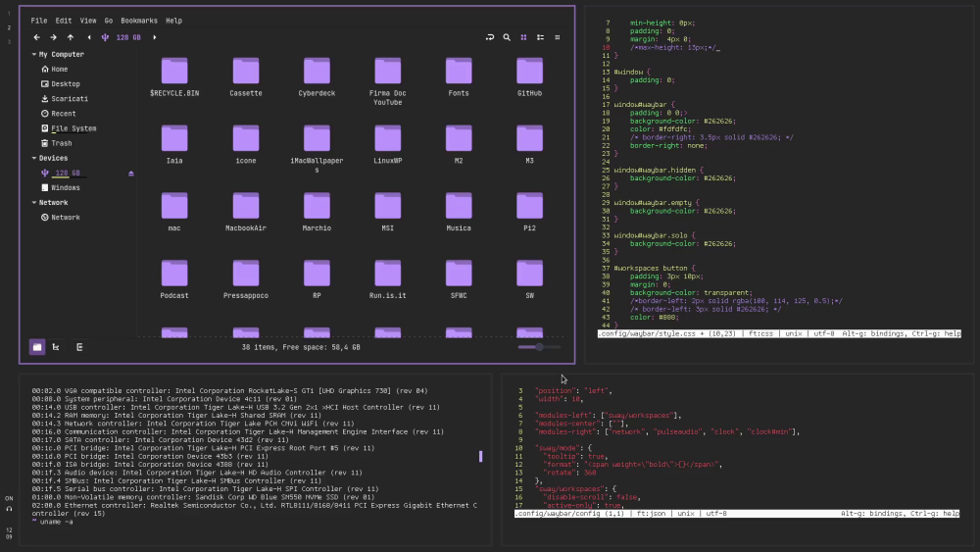This screenshot has height=552, width=980.
Task: Select Desktop in the sidebar
Action: tap(61, 83)
